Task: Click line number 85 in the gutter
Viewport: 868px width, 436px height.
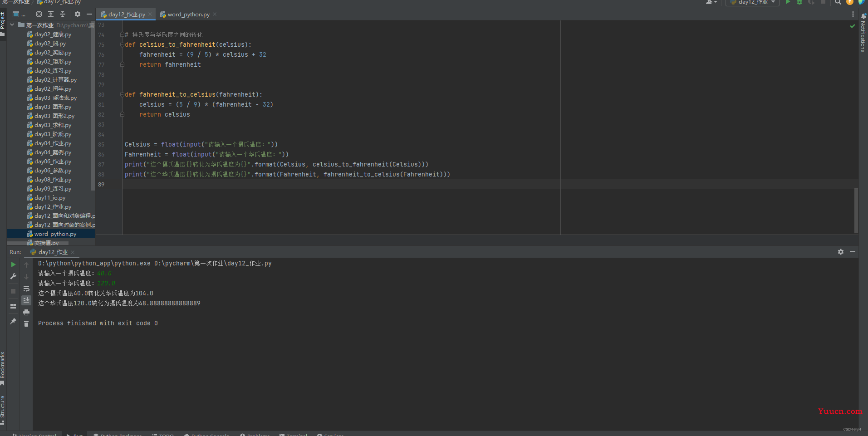Action: [101, 145]
